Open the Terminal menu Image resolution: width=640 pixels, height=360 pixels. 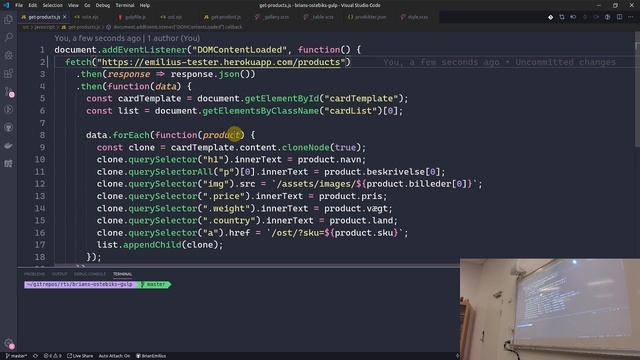124,5
